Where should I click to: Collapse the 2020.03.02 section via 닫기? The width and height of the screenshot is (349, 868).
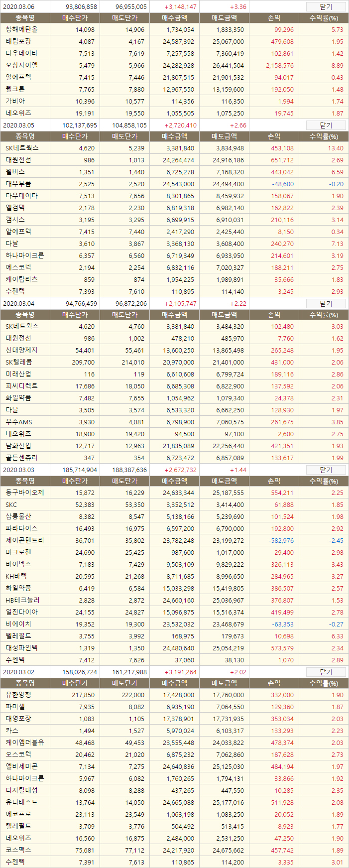click(326, 672)
